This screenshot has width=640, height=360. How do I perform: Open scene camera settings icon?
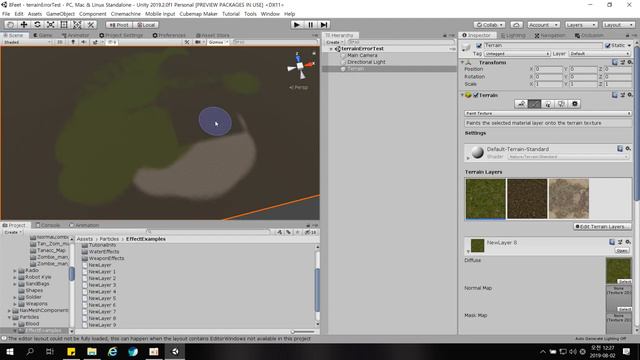coord(199,42)
